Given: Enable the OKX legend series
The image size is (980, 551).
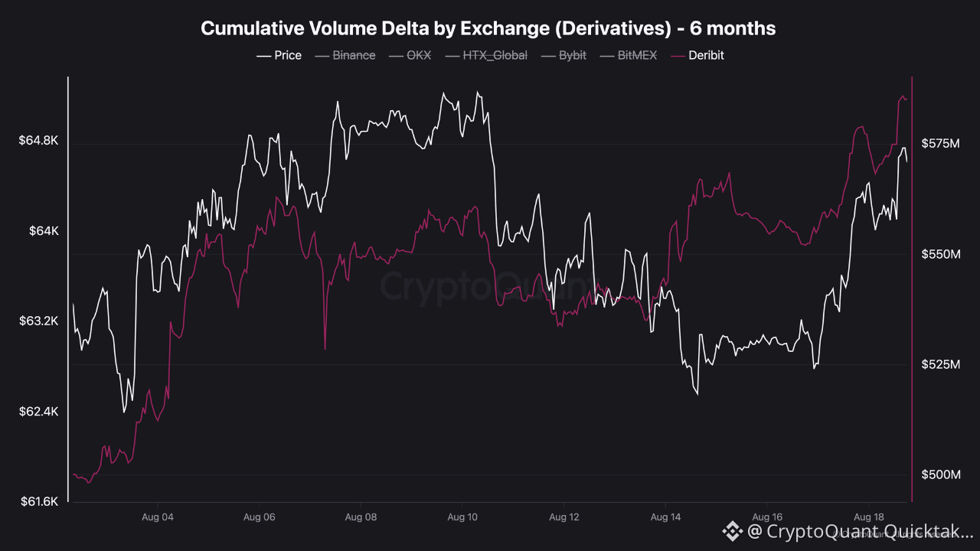Looking at the screenshot, I should [410, 55].
